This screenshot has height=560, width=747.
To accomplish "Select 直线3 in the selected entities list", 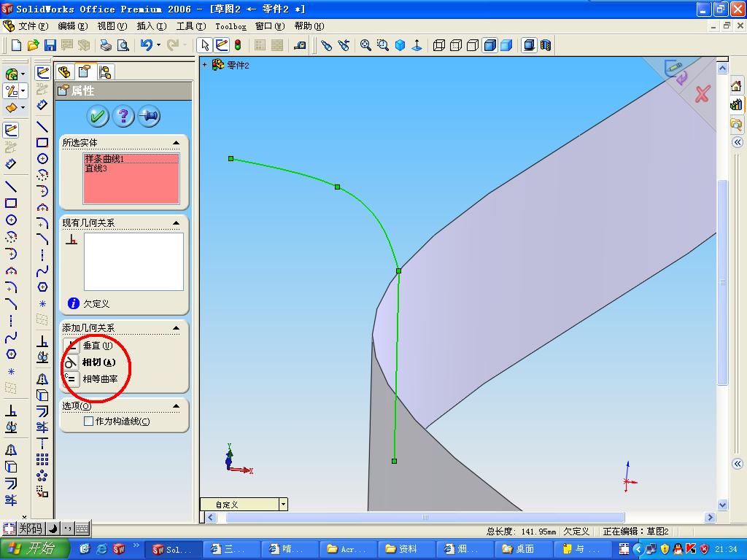I will [x=131, y=168].
